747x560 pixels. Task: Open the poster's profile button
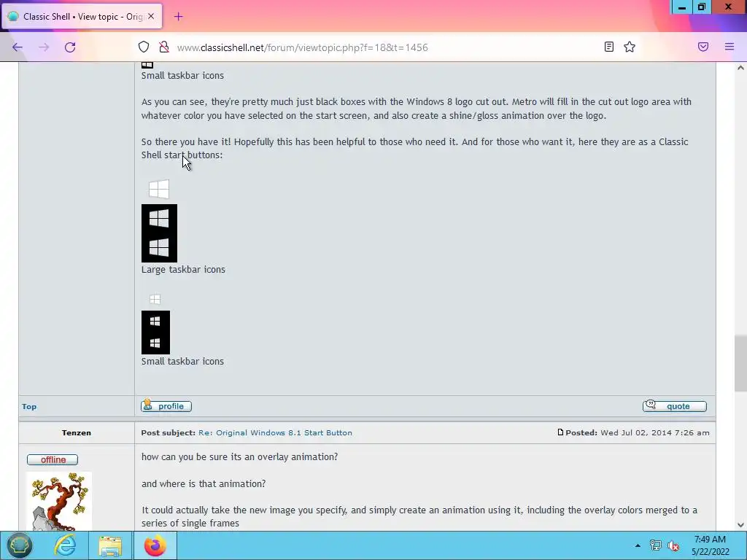[x=166, y=406]
